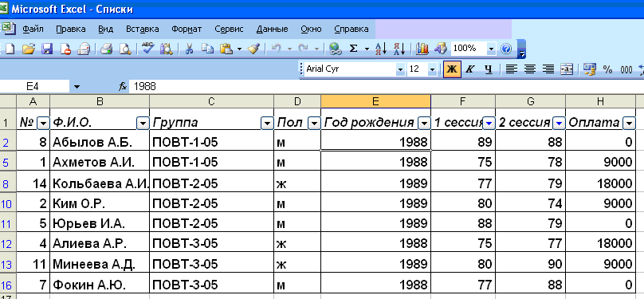Open the AutoSum functions dropdown arrow
The width and height of the screenshot is (644, 299).
[x=367, y=49]
